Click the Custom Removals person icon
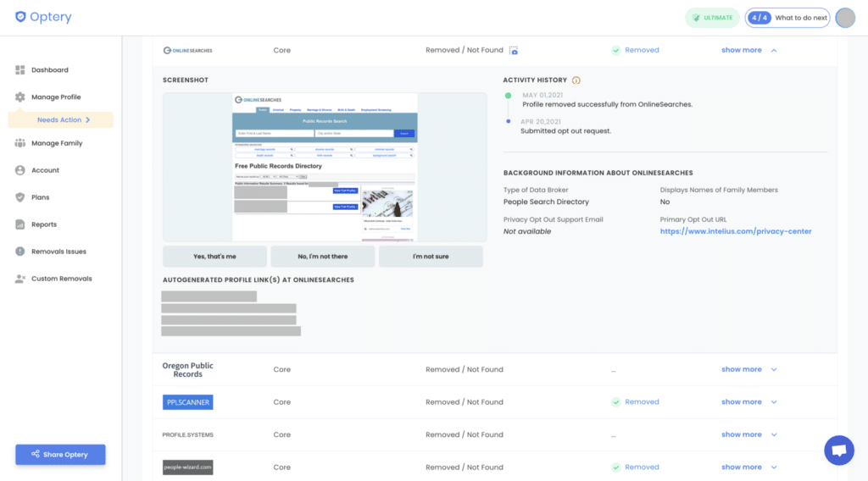 point(20,279)
